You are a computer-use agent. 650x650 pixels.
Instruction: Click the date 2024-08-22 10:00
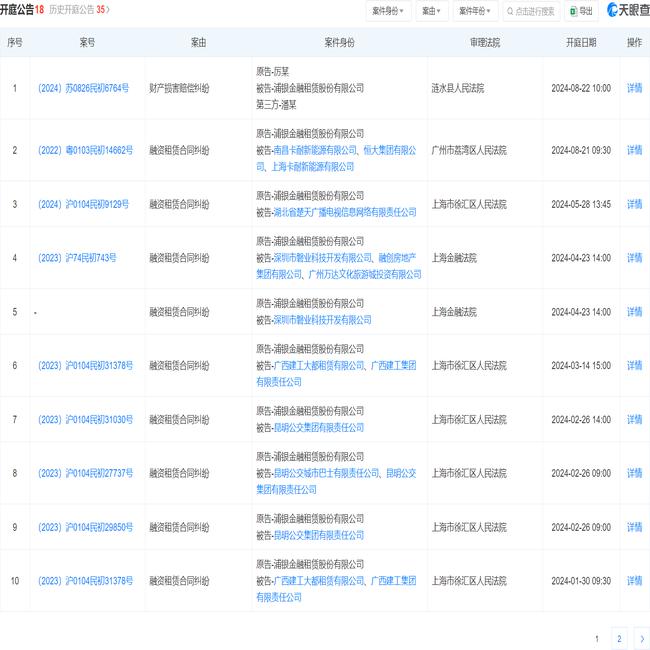pos(581,88)
